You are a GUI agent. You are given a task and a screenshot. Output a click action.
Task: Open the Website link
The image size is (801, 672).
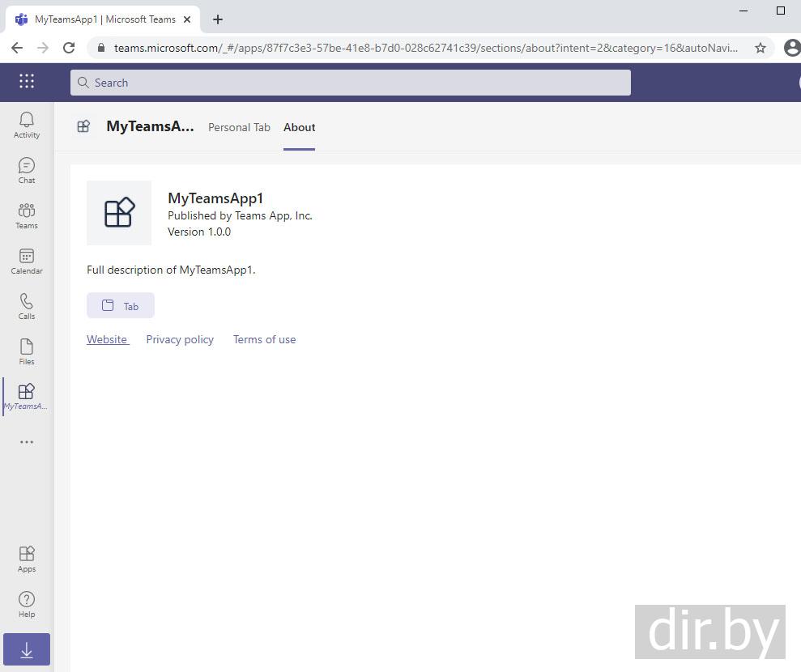[107, 339]
